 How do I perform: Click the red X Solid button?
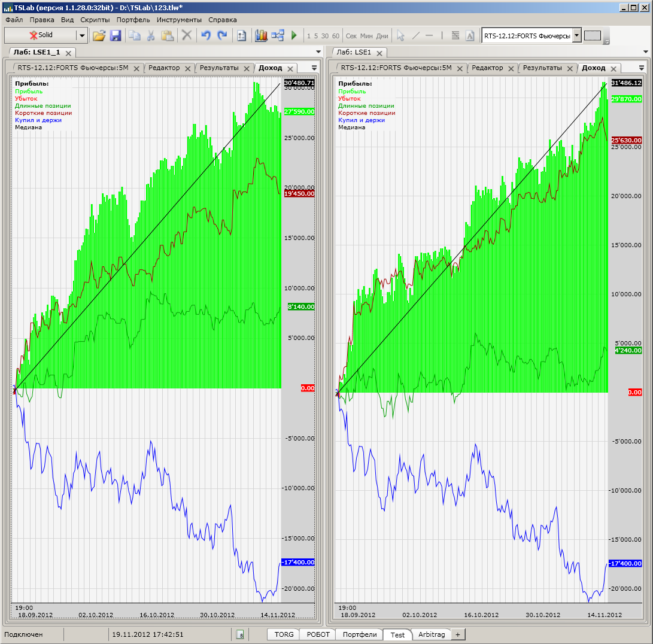tap(41, 35)
